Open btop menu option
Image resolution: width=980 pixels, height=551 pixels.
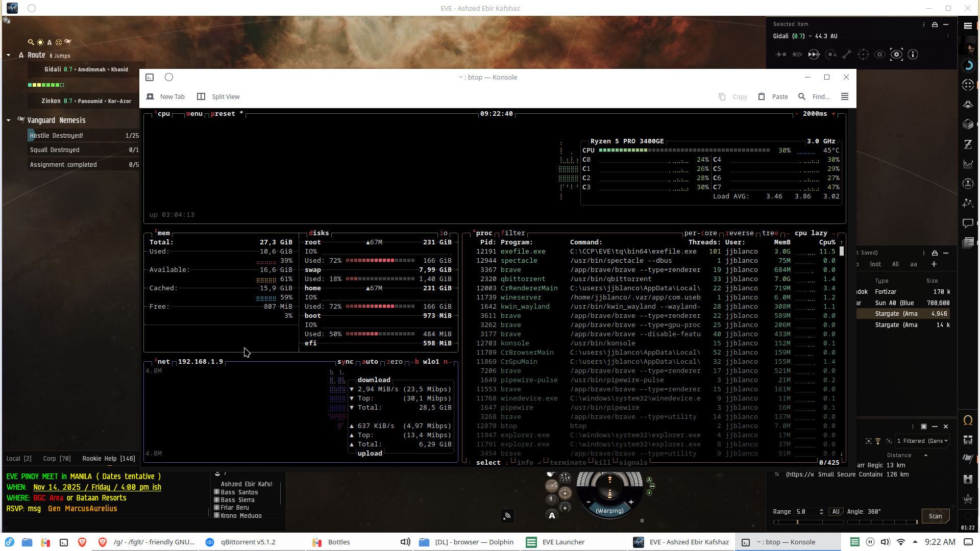[194, 114]
